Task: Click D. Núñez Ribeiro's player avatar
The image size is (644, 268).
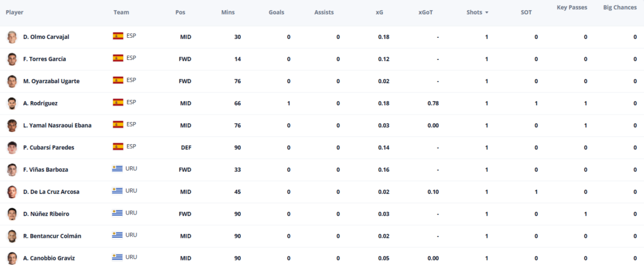Action: (x=12, y=214)
